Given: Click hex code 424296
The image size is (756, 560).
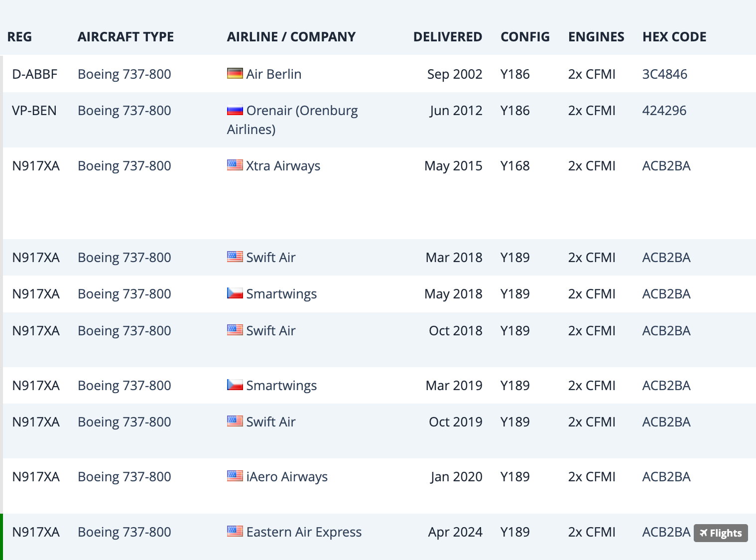Looking at the screenshot, I should point(664,111).
